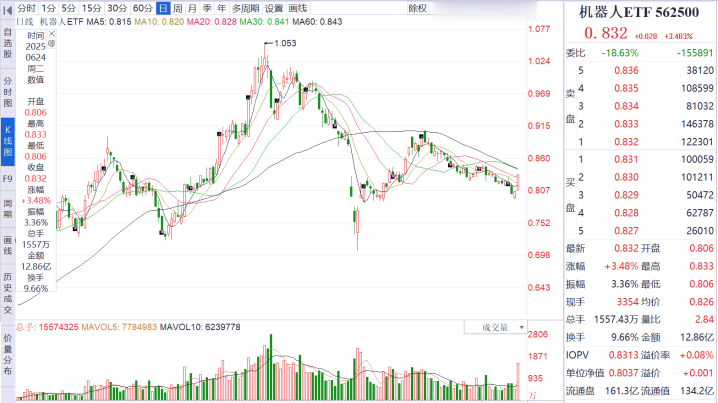This screenshot has height=403, width=718.
Task: Switch to 季 quarterly period
Action: (207, 8)
